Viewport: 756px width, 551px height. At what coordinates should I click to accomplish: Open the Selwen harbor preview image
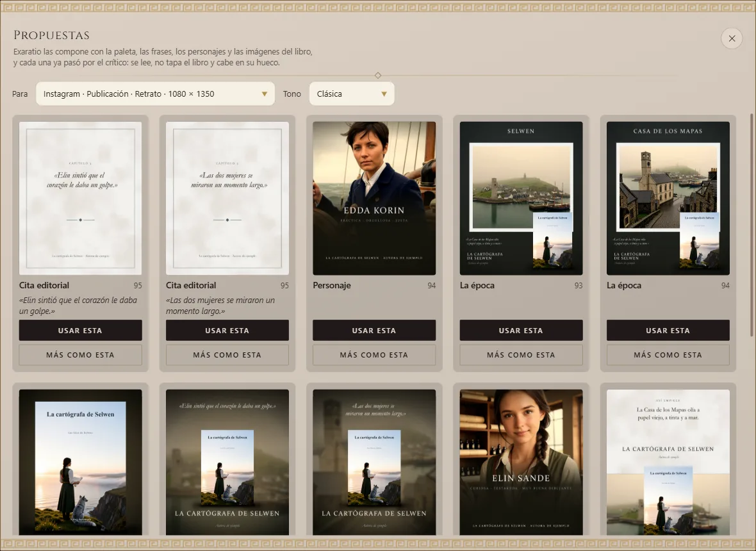pyautogui.click(x=522, y=198)
